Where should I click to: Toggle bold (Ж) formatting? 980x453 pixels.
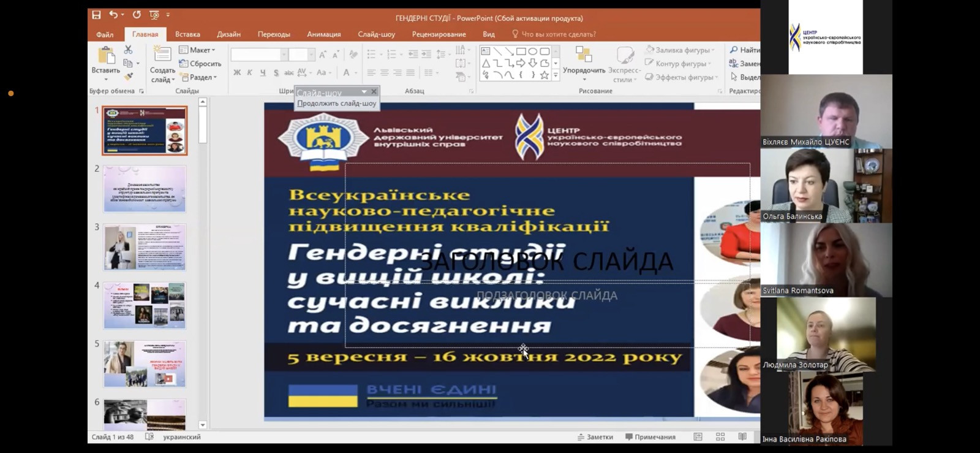[237, 72]
